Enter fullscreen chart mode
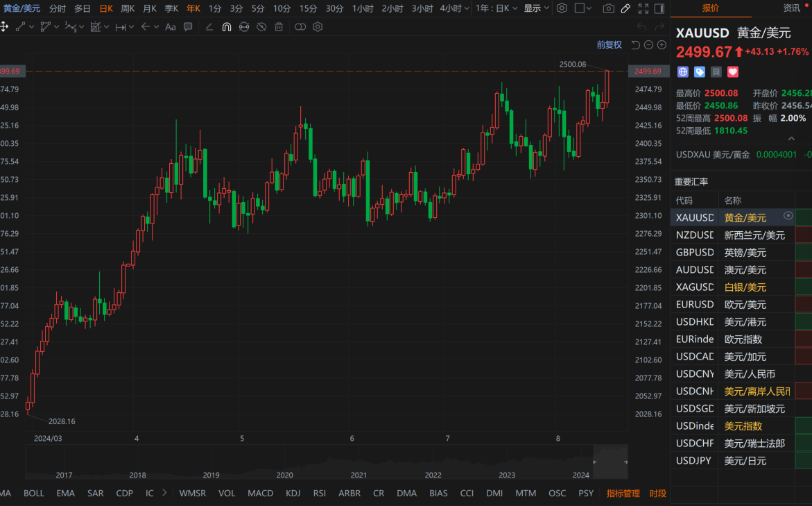This screenshot has height=506, width=812. [x=643, y=8]
